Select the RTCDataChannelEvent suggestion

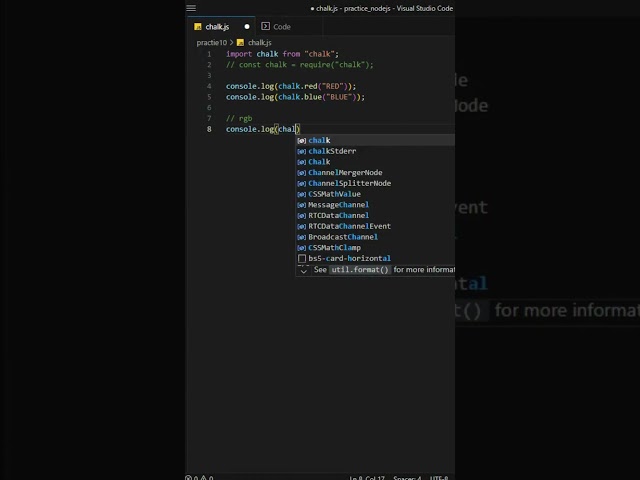click(x=375, y=226)
